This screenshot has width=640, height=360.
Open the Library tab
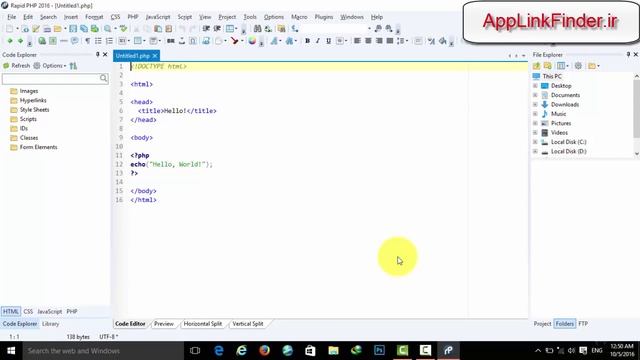point(51,324)
